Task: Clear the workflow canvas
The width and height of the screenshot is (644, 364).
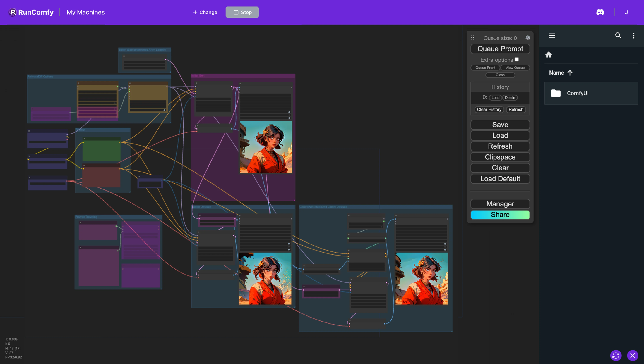Action: click(500, 168)
